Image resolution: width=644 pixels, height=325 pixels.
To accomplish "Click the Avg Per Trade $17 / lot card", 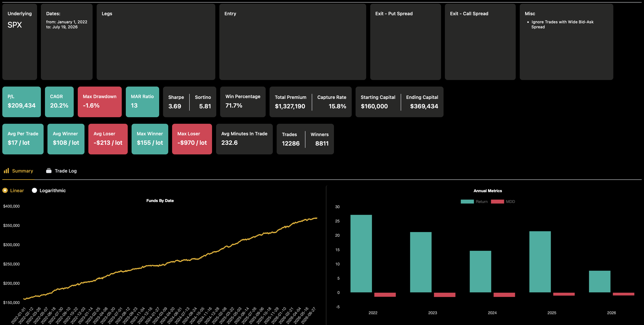I will pyautogui.click(x=23, y=139).
